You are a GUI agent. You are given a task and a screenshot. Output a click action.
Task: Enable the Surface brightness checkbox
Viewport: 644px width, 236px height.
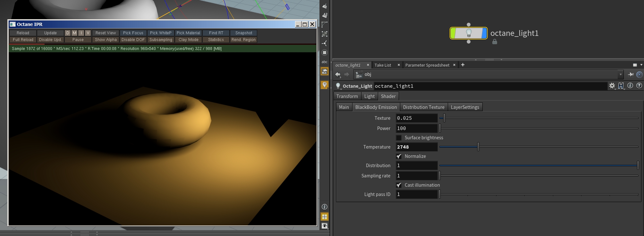pos(399,138)
